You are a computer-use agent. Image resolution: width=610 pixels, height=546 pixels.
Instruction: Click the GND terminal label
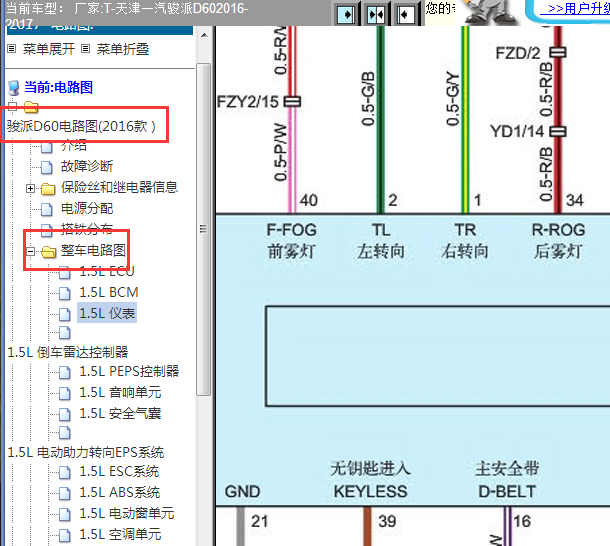(242, 492)
